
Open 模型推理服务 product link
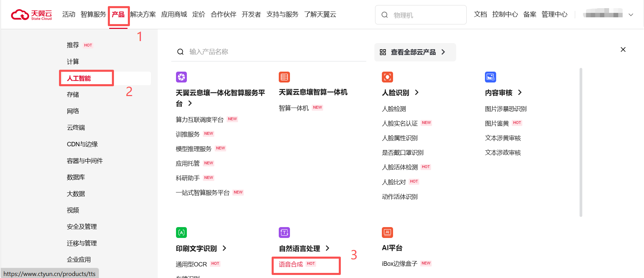194,149
